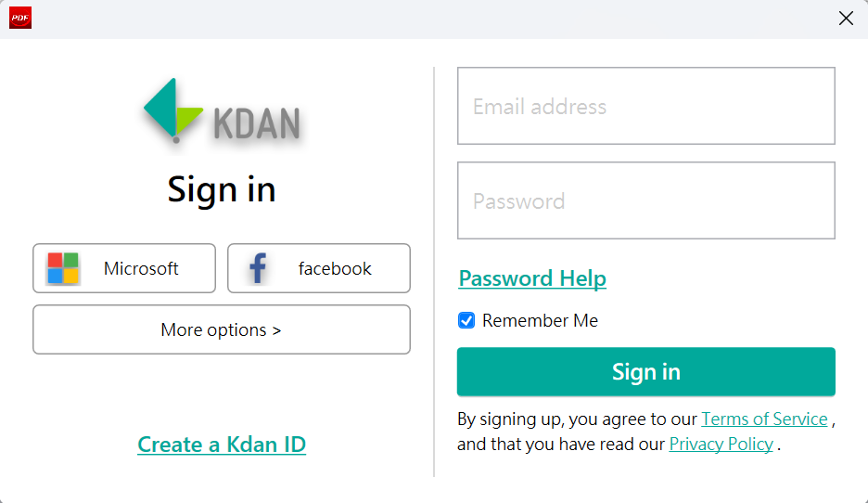The width and height of the screenshot is (868, 503).
Task: Expand More options for sign-in providers
Action: coord(222,329)
